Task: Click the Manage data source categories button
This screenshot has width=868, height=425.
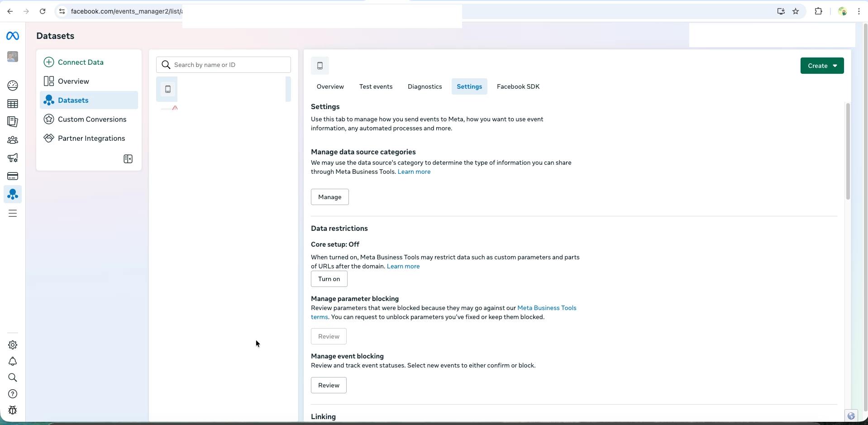Action: pyautogui.click(x=330, y=197)
